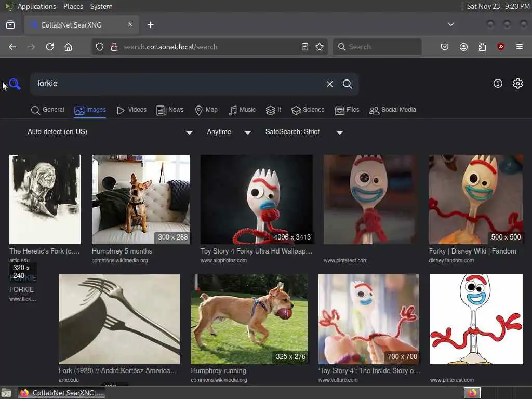Viewport: 532px width, 399px height.
Task: Reload the current page
Action: [x=50, y=47]
